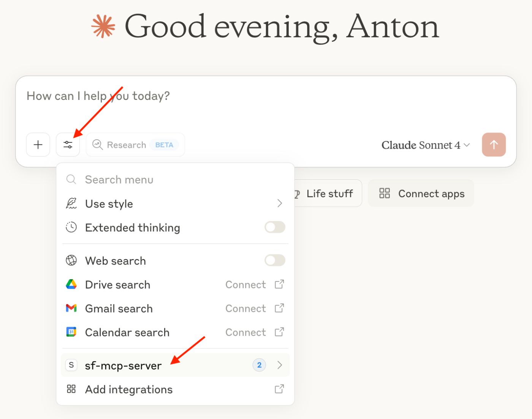Select Web search menu entry
Viewport: 532px width, 419px height.
[x=175, y=261]
